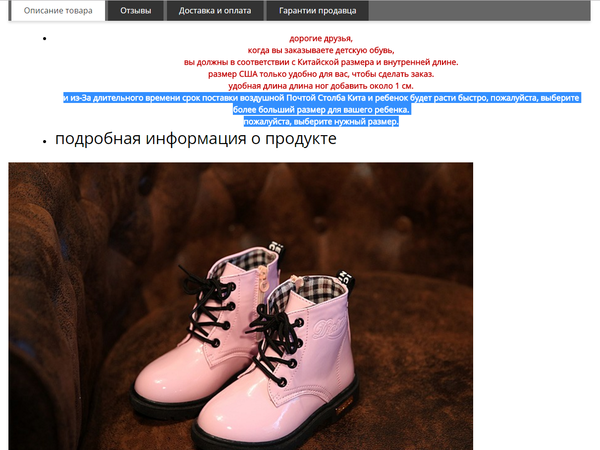The height and width of the screenshot is (450, 600).
Task: Select the Гарантии продавца tab
Action: 318,10
